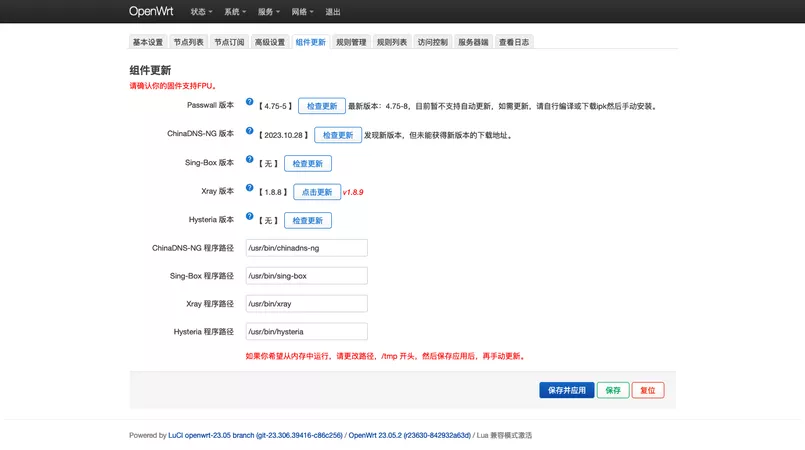Viewport: 805px width, 450px height.
Task: Switch to the 基本设置 tab
Action: click(148, 42)
